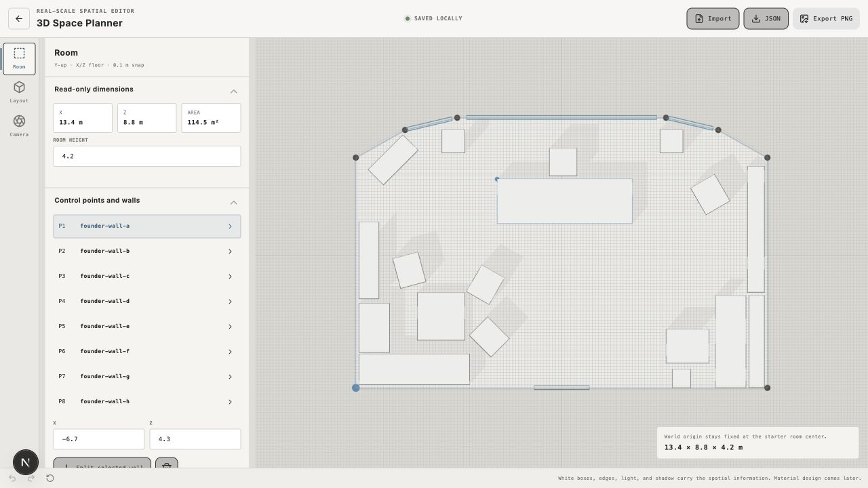The height and width of the screenshot is (488, 868).
Task: Select P1 founder-wall-a row
Action: pos(147,226)
